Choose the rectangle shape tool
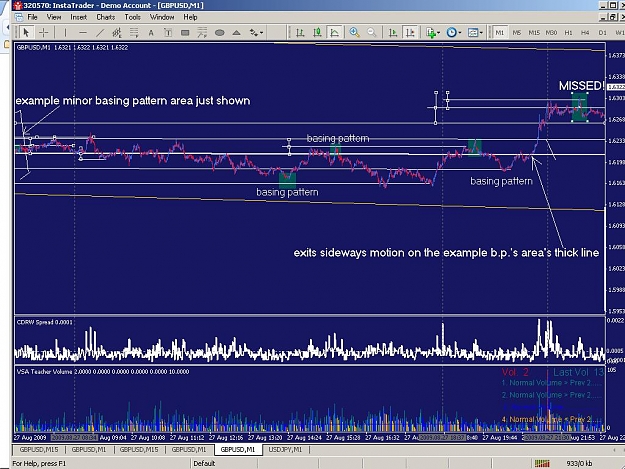Image resolution: width=625 pixels, height=469 pixels. (185, 33)
